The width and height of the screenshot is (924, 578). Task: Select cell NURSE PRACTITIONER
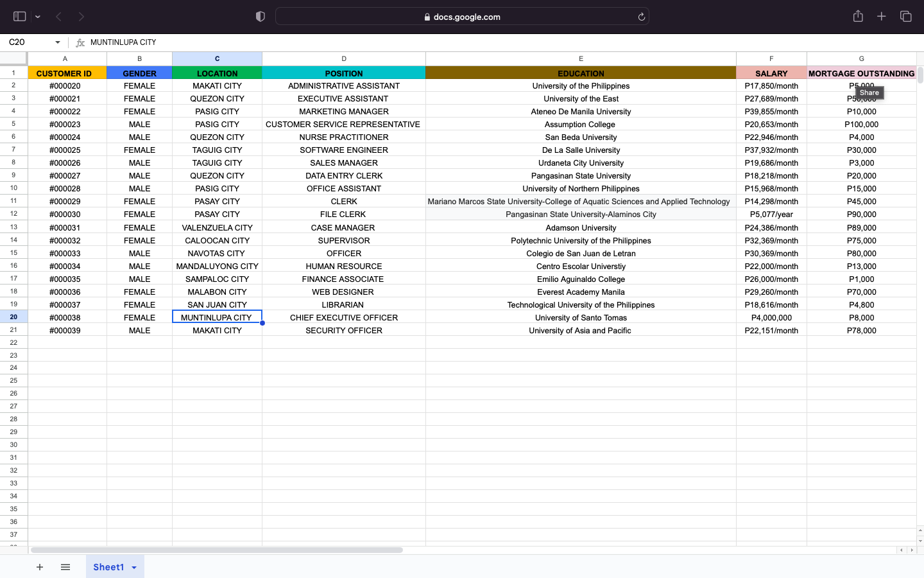pos(344,137)
